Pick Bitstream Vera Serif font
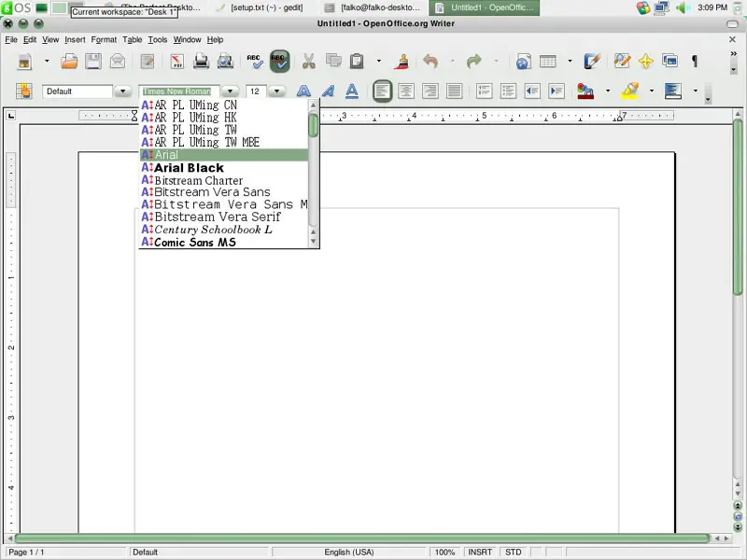The image size is (747, 560). pyautogui.click(x=224, y=217)
